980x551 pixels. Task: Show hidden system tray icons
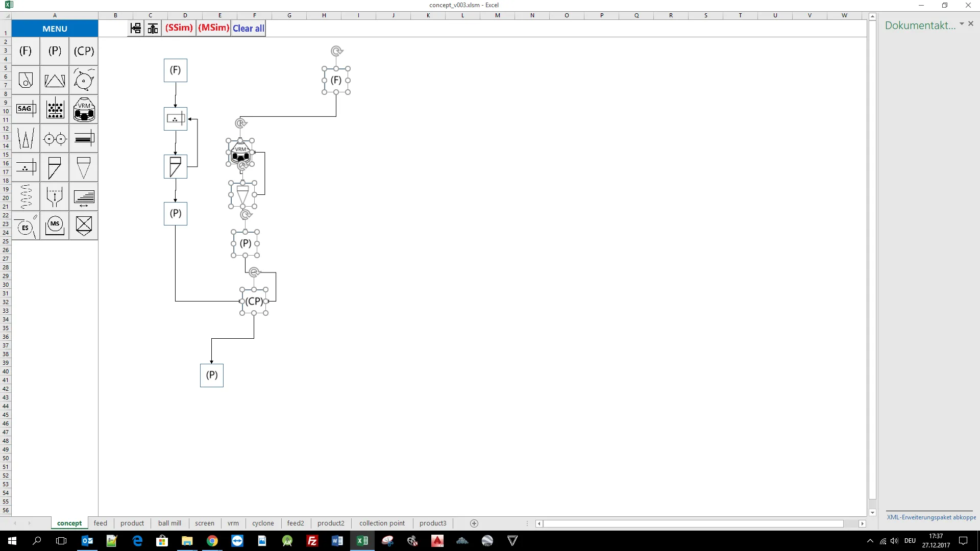point(870,541)
